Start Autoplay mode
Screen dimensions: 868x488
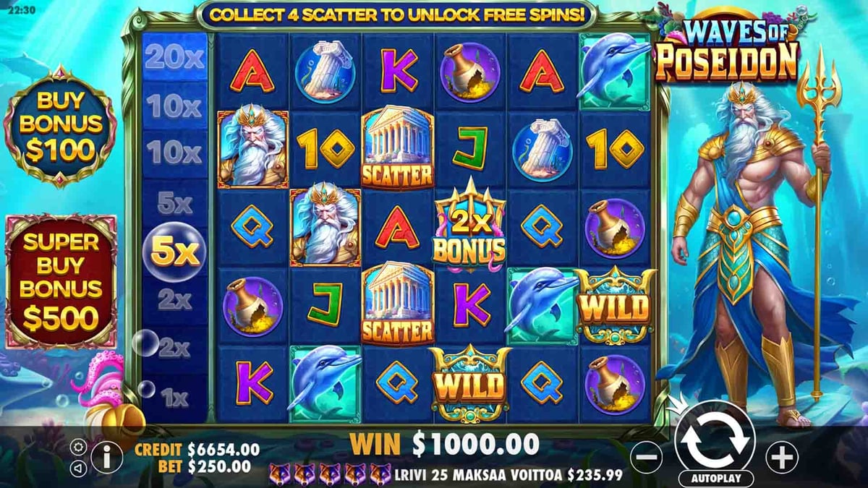pyautogui.click(x=715, y=479)
